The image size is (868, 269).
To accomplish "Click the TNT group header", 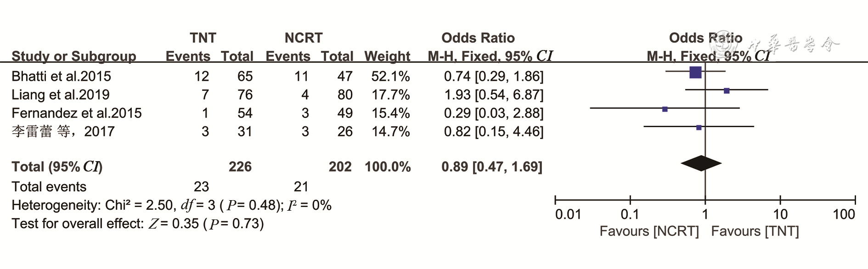I will tap(203, 38).
